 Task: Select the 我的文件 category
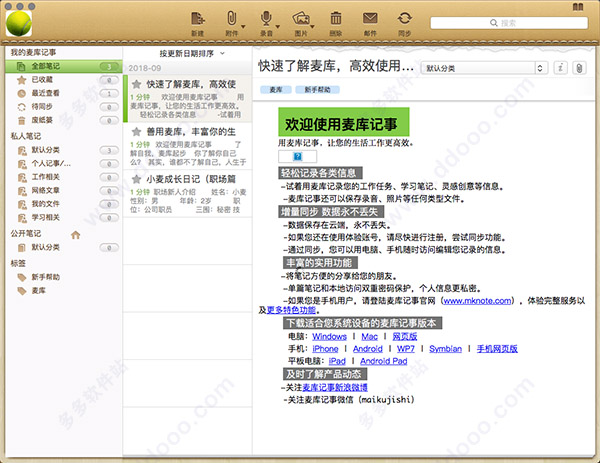coord(64,204)
